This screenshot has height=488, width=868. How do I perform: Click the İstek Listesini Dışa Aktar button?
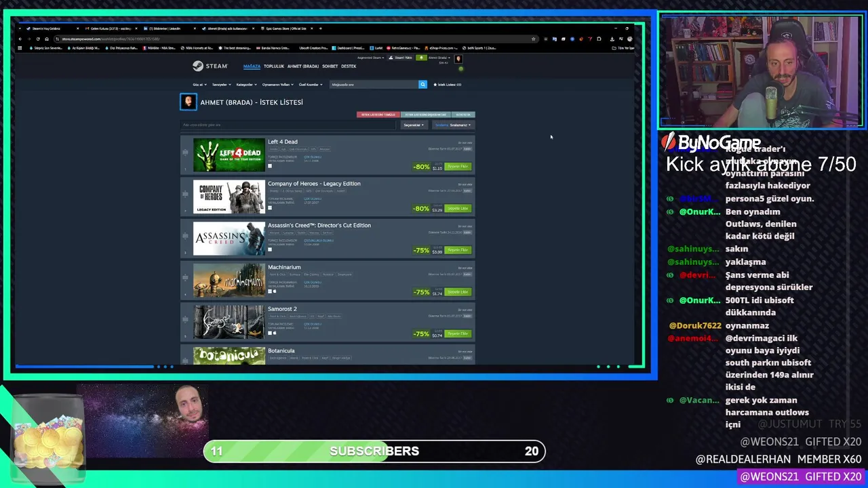[x=426, y=115]
